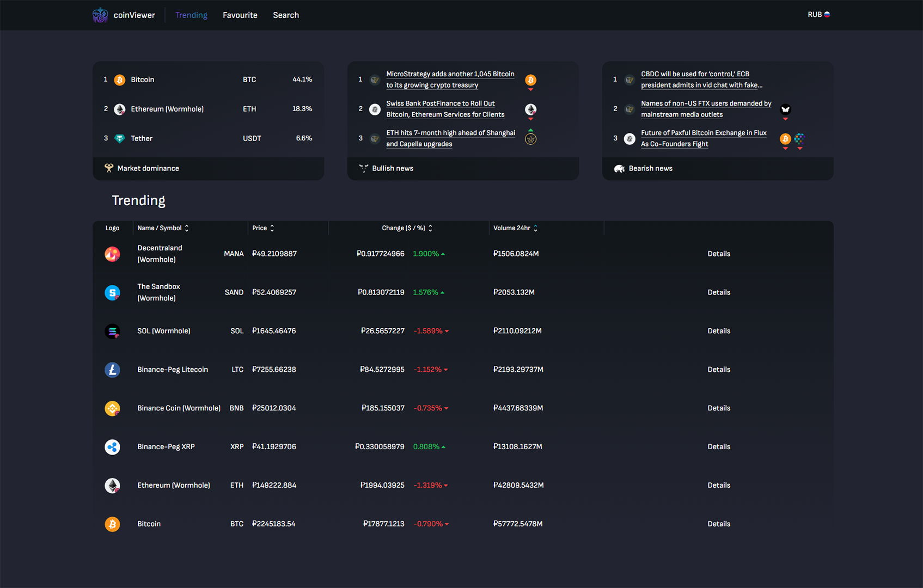The width and height of the screenshot is (923, 588).
Task: Click the Bearish news bear icon
Action: (619, 168)
